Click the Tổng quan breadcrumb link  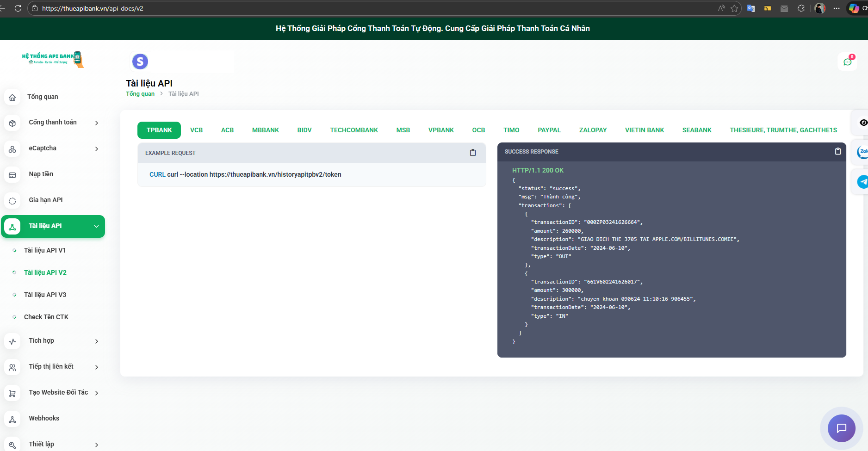click(140, 94)
